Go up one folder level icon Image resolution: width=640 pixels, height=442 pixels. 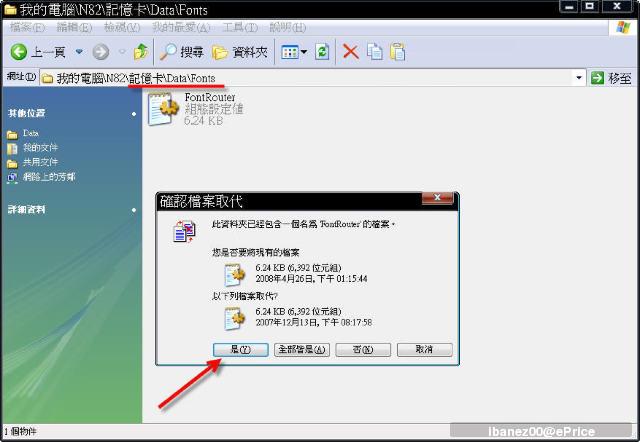click(141, 52)
